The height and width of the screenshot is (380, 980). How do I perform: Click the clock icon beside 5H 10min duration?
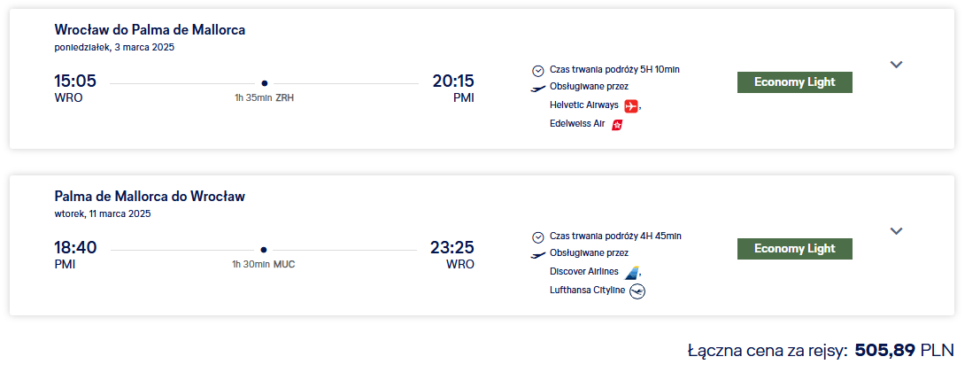tap(537, 71)
